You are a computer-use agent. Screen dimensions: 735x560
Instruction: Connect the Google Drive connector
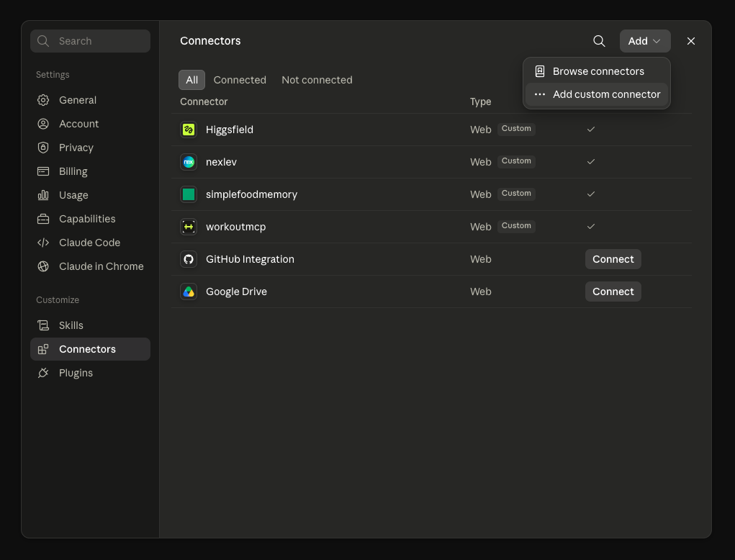pyautogui.click(x=613, y=292)
